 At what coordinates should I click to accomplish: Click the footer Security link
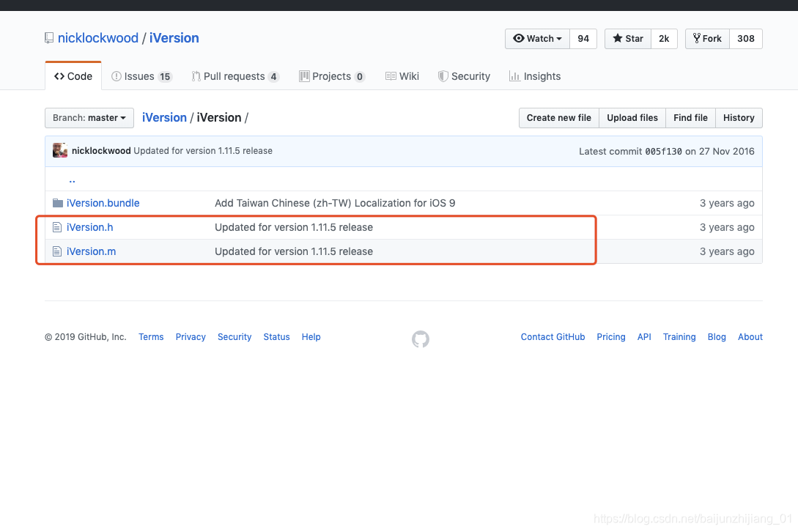234,337
